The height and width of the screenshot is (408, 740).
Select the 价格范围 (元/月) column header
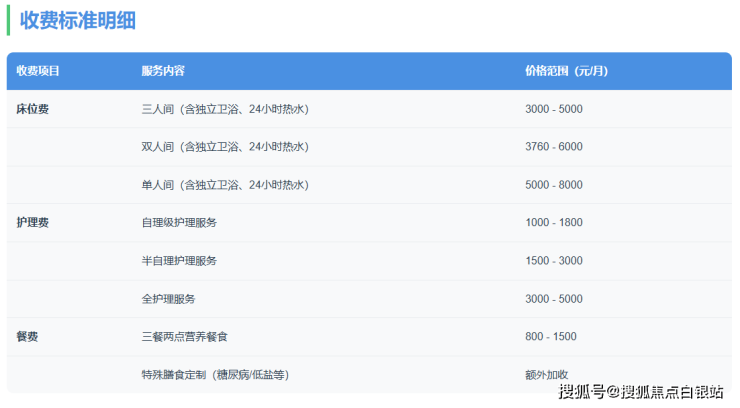point(566,71)
